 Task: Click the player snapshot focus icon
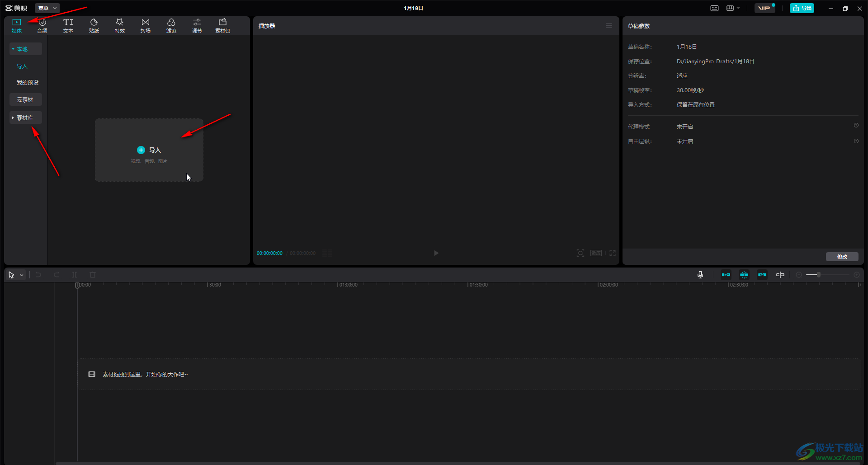(x=580, y=253)
